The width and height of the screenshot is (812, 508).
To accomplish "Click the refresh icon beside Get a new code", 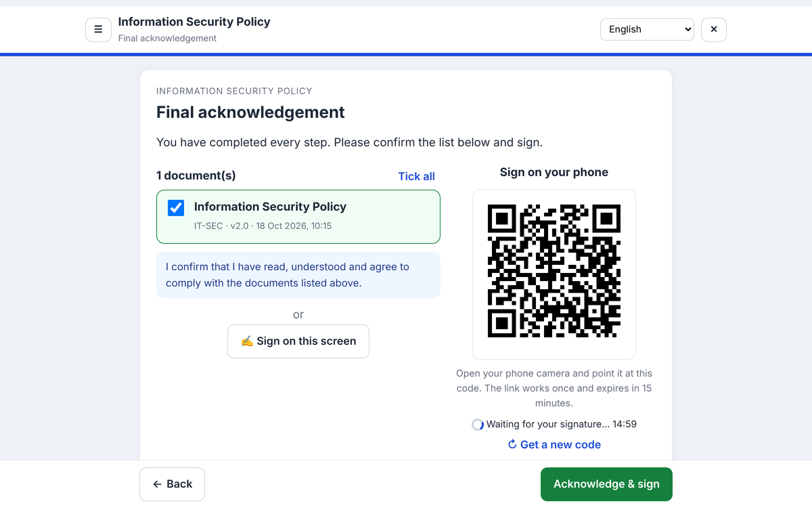I will [x=512, y=444].
